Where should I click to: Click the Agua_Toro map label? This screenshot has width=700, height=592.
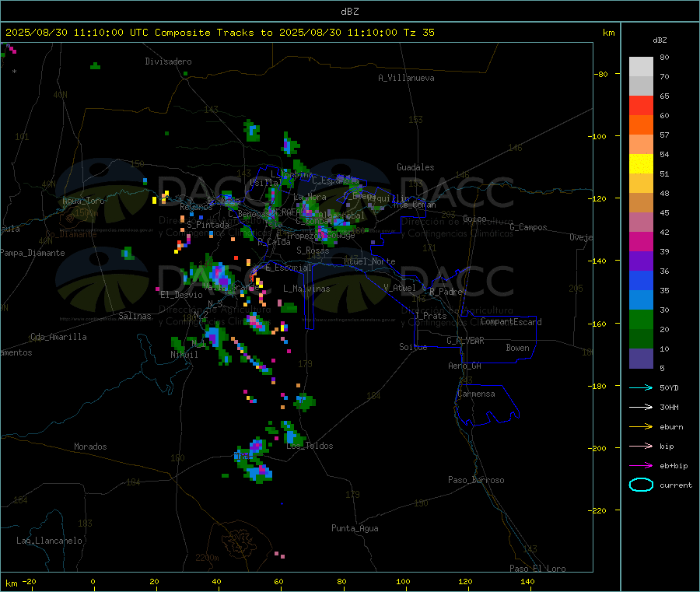coord(83,201)
